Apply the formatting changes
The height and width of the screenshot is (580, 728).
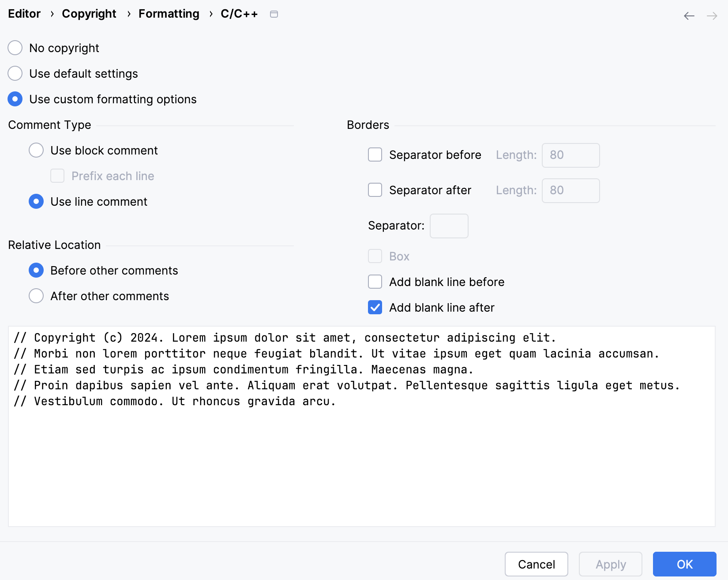pyautogui.click(x=611, y=564)
